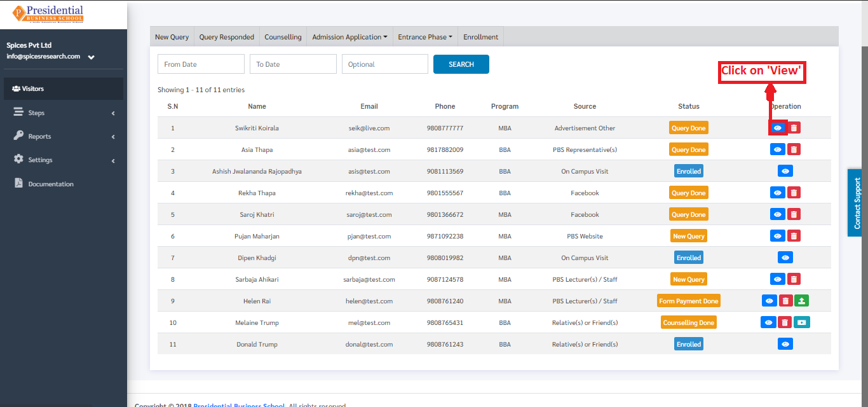
Task: Click green upload icon for Helen Rai
Action: (x=802, y=301)
